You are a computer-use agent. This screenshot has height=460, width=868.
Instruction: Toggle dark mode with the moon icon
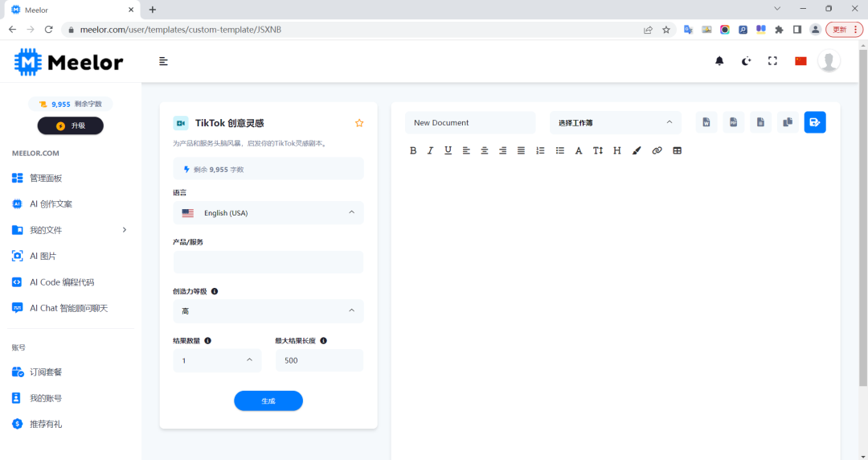pos(746,61)
